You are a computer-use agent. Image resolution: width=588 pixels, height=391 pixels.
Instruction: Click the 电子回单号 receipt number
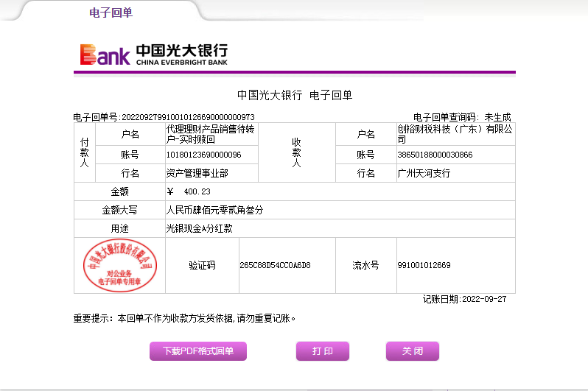pos(187,117)
